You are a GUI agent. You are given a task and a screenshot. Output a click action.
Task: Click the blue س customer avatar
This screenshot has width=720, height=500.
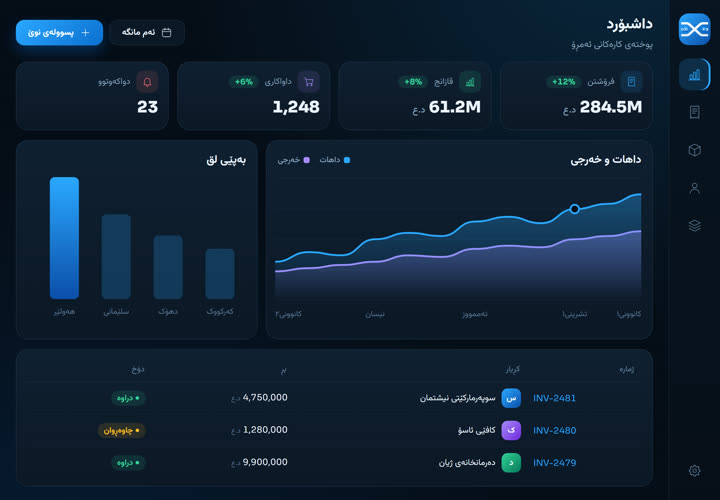(x=511, y=398)
